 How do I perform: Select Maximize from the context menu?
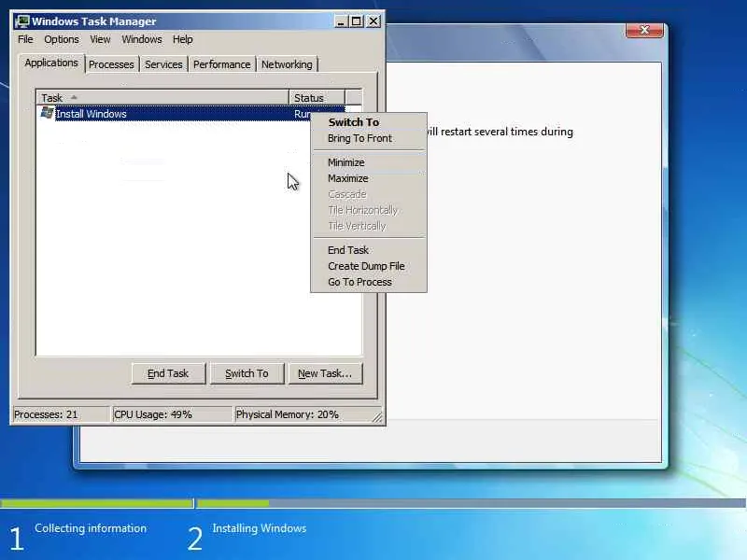[x=368, y=178]
